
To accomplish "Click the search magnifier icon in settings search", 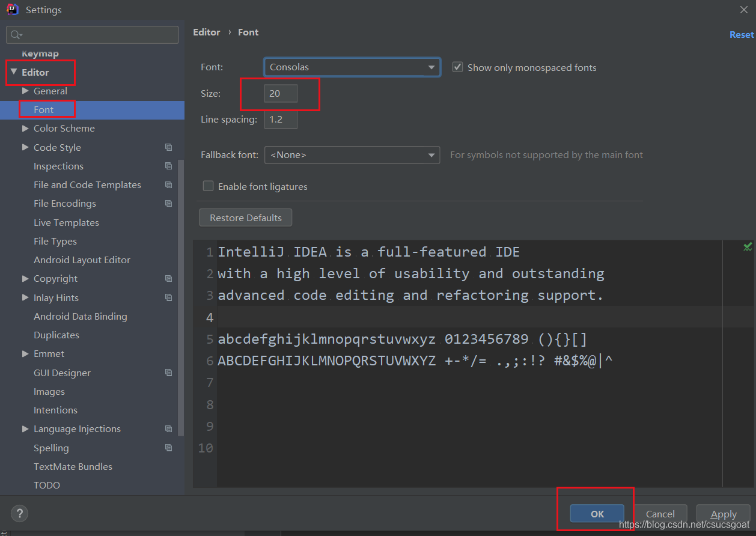I will [x=16, y=35].
